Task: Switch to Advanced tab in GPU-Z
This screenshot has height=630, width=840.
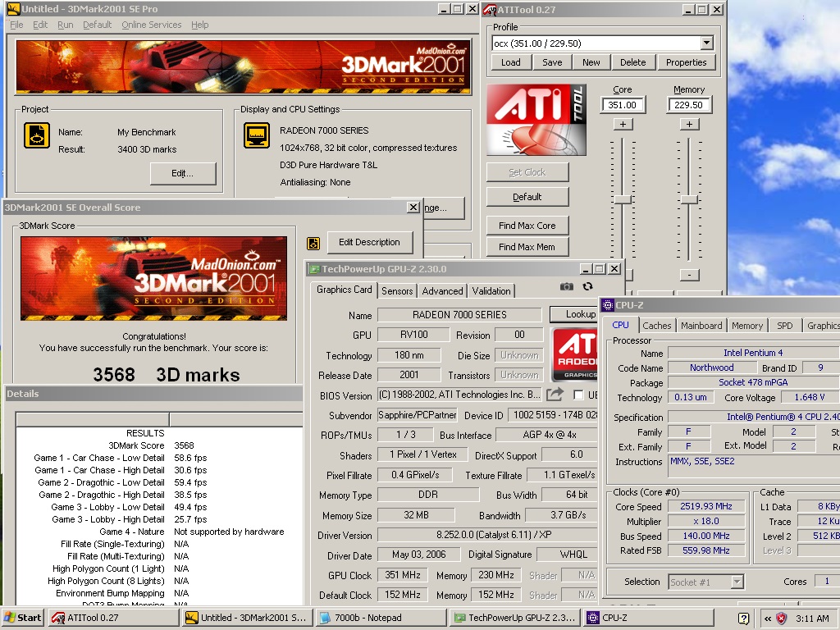Action: [x=442, y=291]
